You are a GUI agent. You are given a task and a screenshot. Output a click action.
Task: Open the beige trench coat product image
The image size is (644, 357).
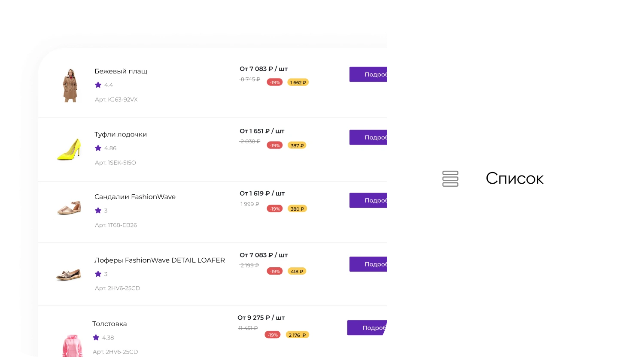coord(70,85)
